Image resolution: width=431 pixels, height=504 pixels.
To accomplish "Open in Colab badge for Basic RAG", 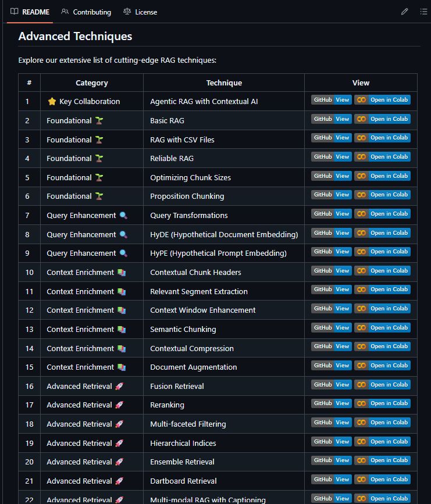I will point(382,119).
